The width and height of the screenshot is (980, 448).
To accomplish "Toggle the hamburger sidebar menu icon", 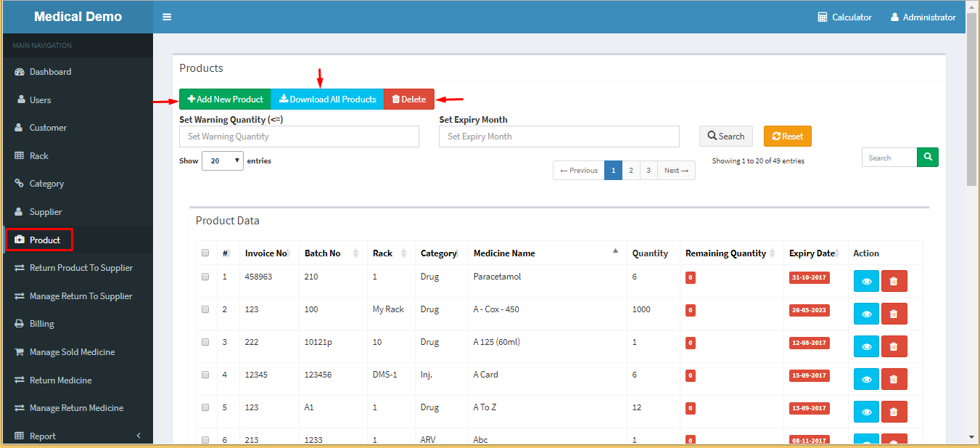I will click(167, 17).
